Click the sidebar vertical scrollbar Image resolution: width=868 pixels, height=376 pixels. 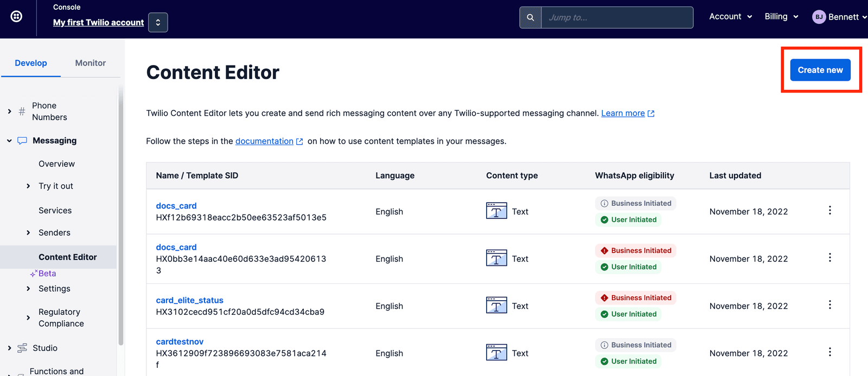click(120, 217)
